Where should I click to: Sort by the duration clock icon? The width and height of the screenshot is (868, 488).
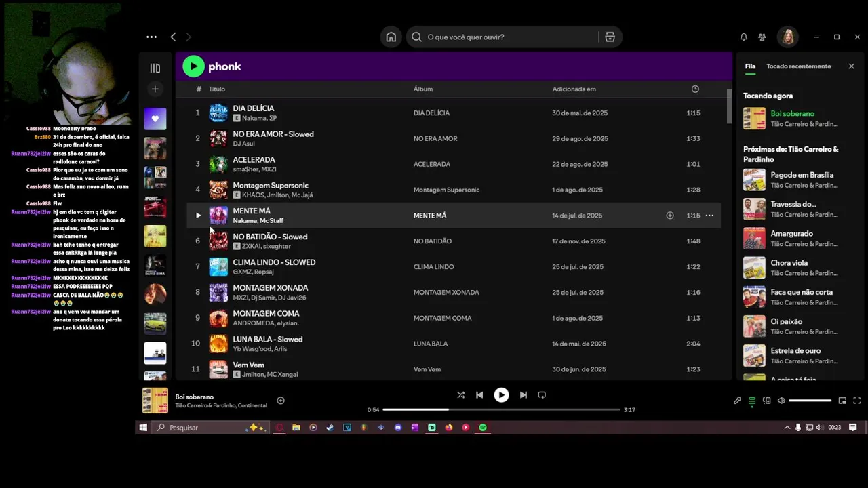(695, 89)
